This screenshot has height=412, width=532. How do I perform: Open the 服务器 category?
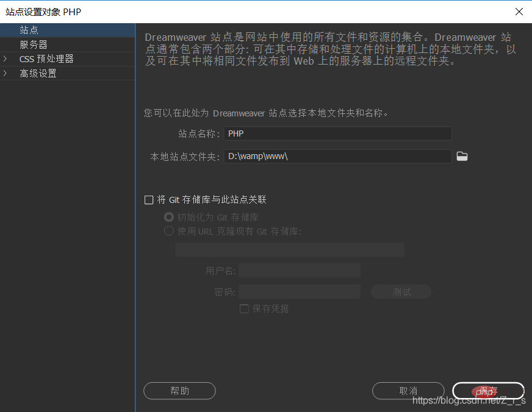tap(68, 44)
